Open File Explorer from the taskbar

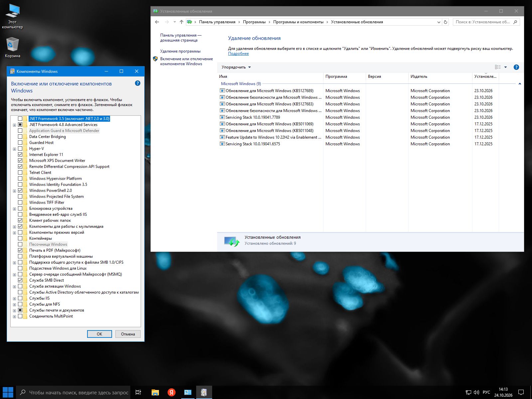[x=155, y=392]
